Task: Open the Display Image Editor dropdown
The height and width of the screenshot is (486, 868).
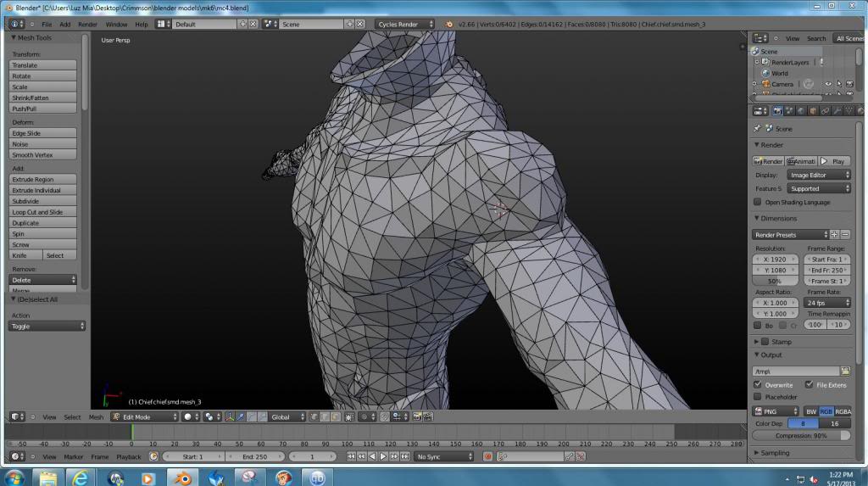Action: (819, 175)
